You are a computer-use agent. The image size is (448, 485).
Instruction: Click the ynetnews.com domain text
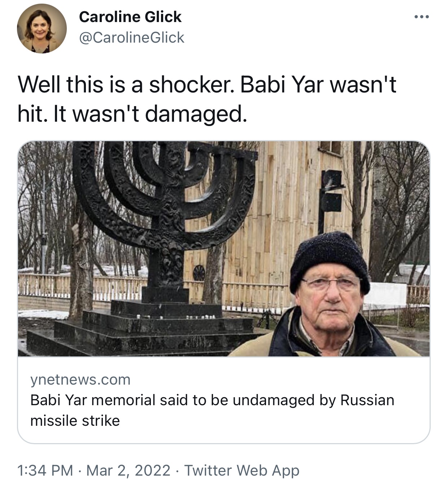tap(81, 380)
